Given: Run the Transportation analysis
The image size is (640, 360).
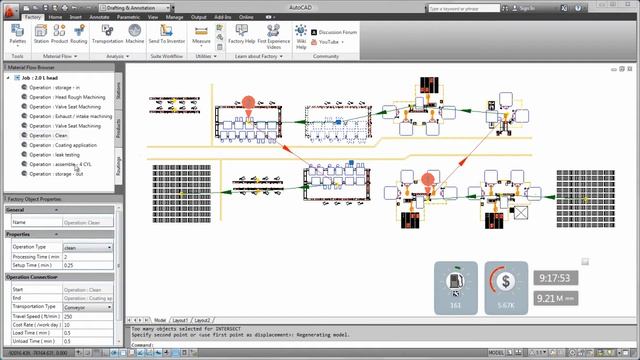Looking at the screenshot, I should [107, 34].
